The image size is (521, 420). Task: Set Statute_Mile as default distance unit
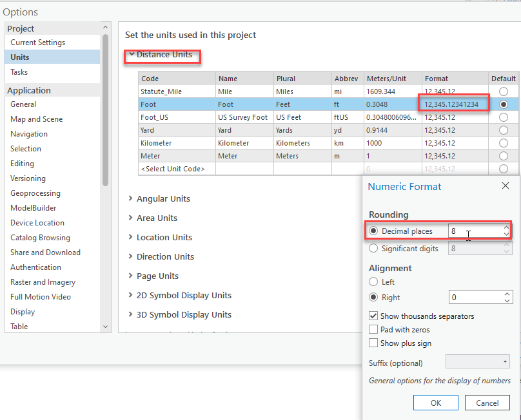(x=503, y=91)
